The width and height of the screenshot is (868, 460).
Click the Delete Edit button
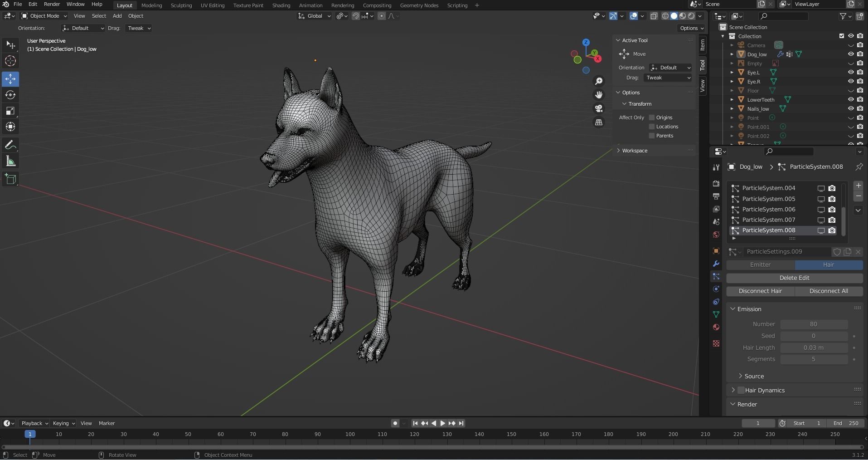[x=794, y=278]
